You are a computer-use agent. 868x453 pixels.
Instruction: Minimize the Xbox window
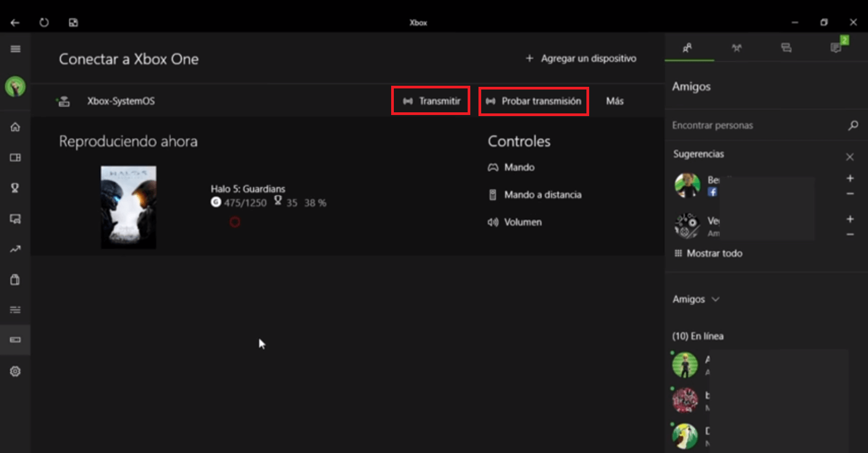pos(795,22)
